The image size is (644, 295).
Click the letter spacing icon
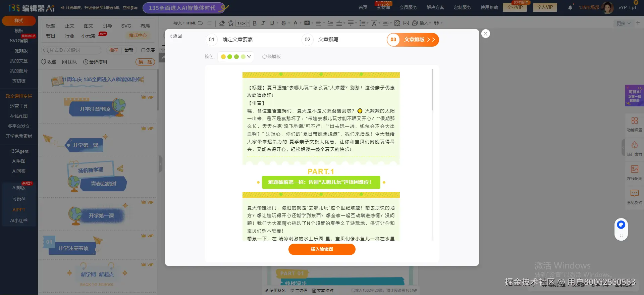374,23
